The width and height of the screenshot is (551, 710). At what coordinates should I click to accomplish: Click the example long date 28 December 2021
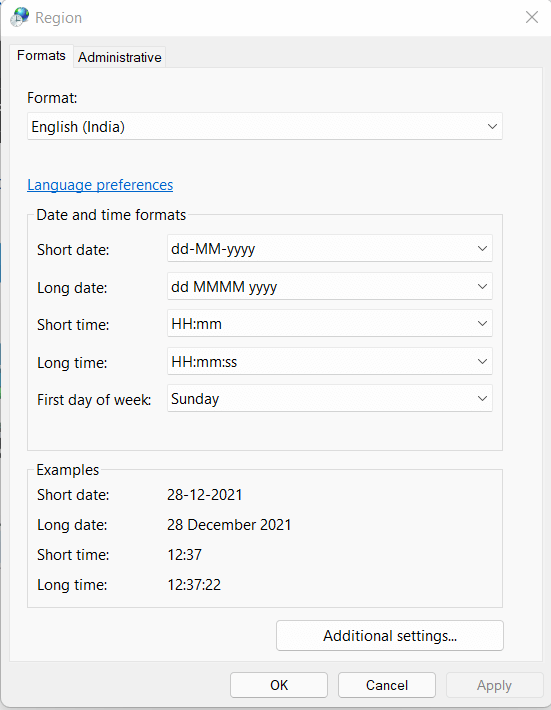229,524
